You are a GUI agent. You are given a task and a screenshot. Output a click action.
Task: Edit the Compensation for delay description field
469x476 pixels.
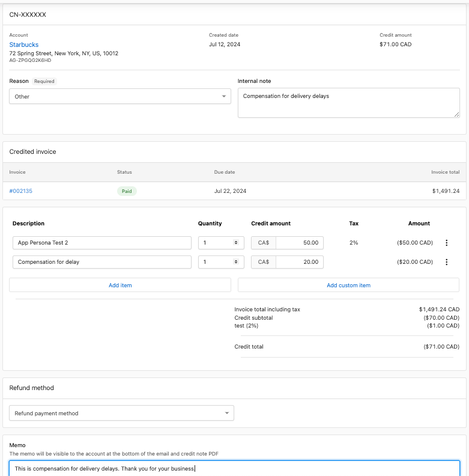102,262
